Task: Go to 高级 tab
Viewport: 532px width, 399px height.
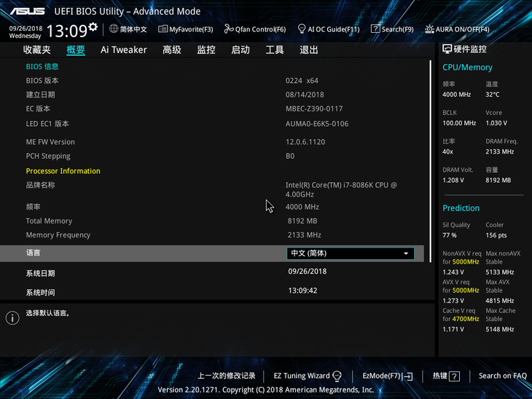Action: point(172,50)
